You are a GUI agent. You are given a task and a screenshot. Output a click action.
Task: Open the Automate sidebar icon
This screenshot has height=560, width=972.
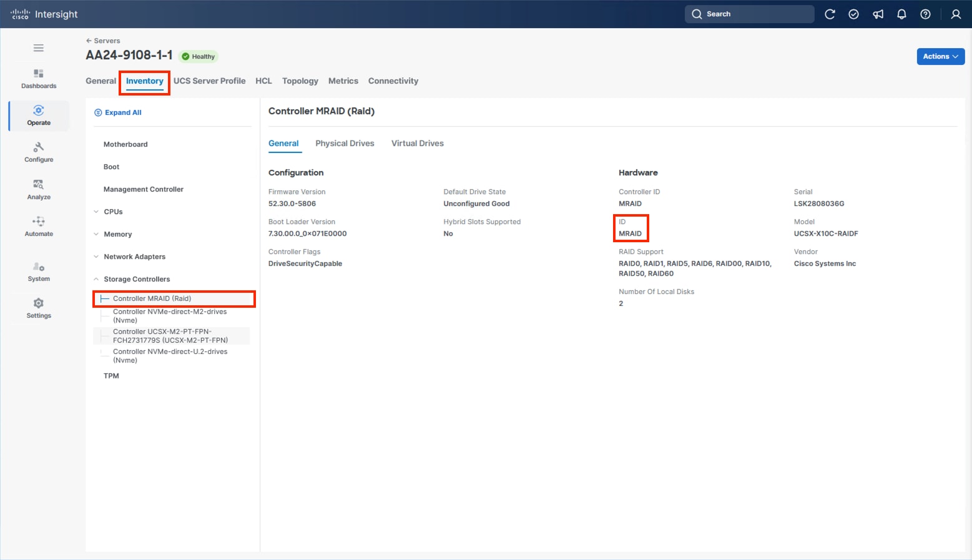click(38, 225)
